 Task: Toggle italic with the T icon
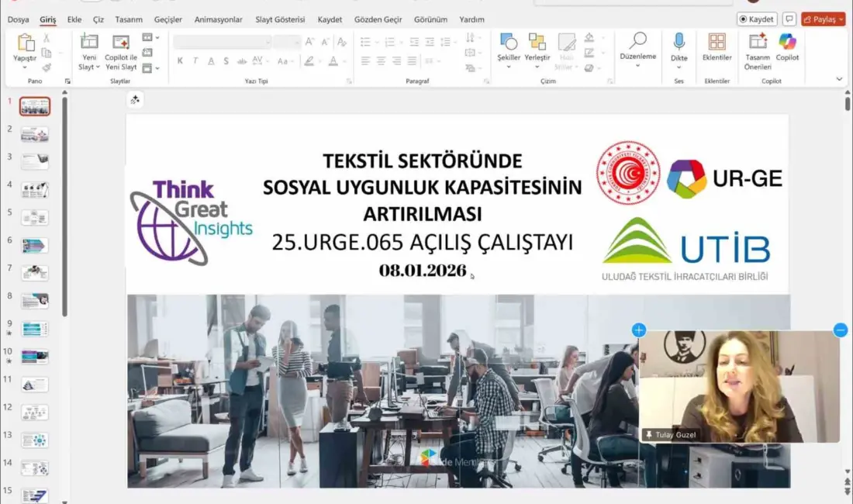point(195,60)
